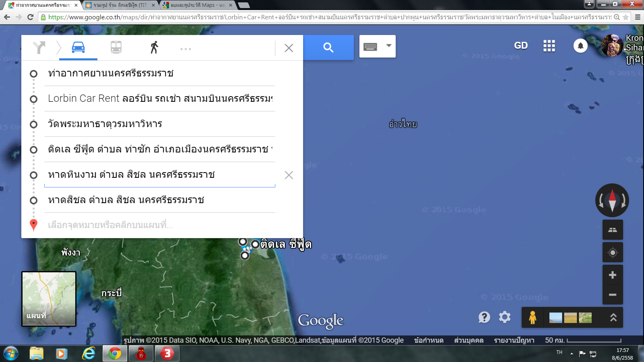Edit the หาดหินงาม waypoint field

coord(160,175)
